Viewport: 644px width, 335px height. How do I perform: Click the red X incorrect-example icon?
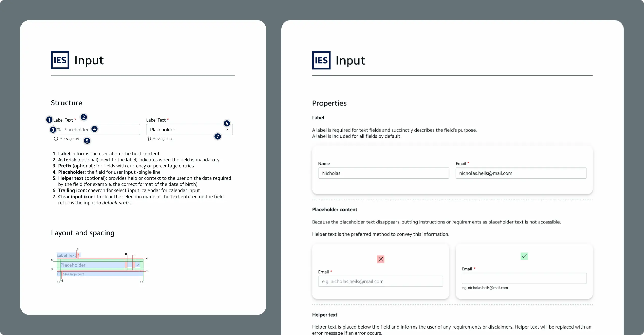pos(380,259)
